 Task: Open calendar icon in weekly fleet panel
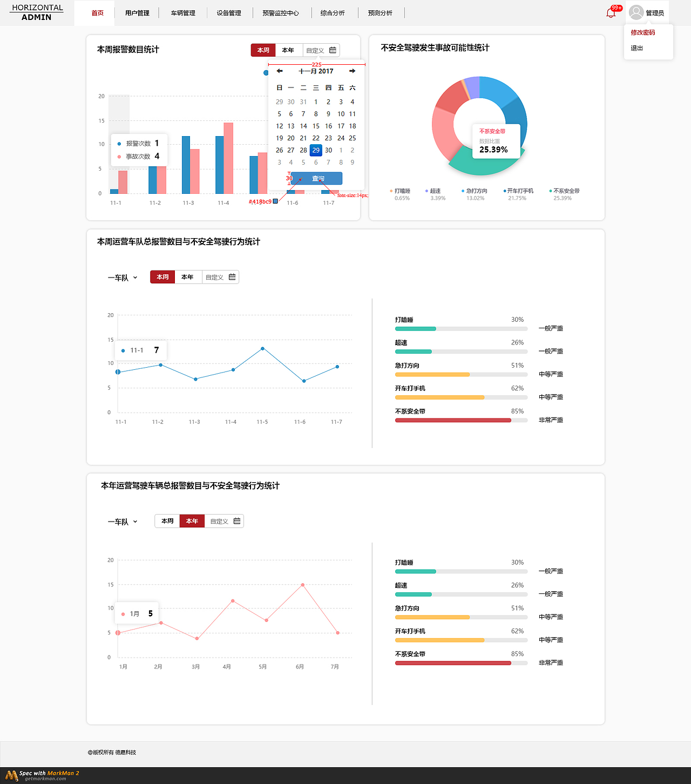pos(232,277)
